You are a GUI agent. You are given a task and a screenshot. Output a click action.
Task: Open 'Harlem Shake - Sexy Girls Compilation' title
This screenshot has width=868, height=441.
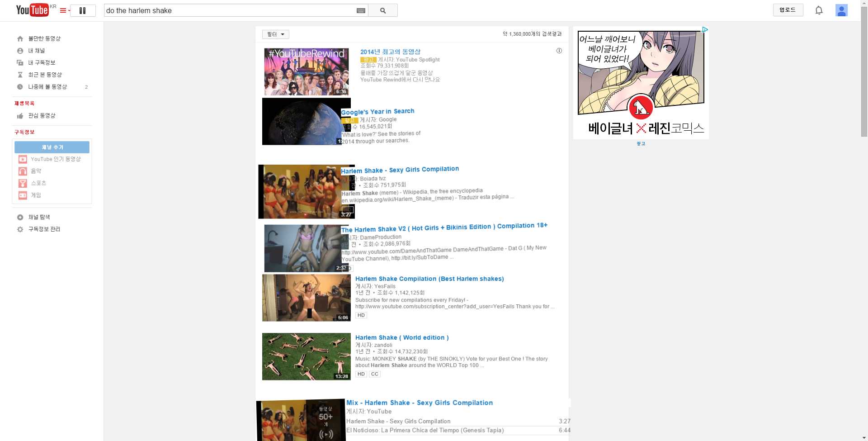400,170
